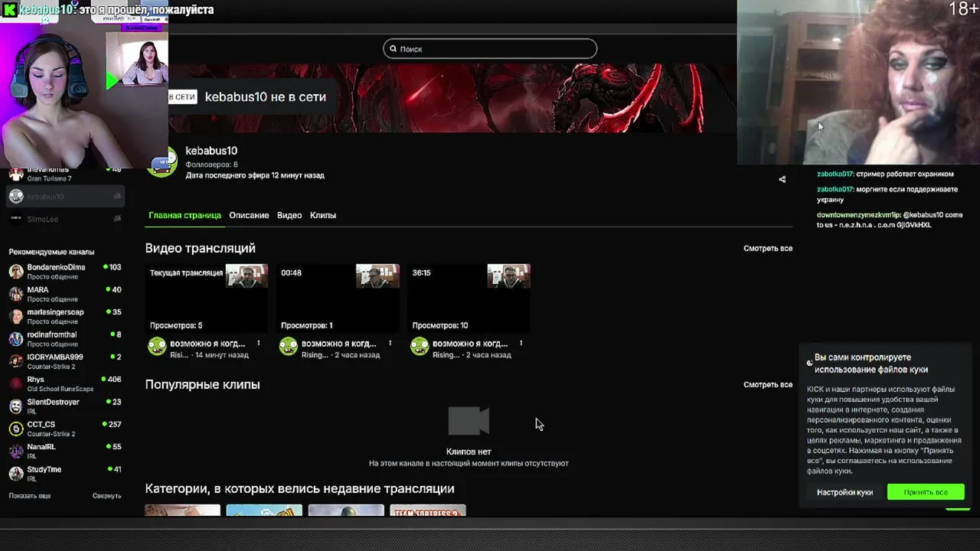Open the Gran Turismo 7 followed channel avatar
This screenshot has height=551, width=980.
tap(16, 174)
